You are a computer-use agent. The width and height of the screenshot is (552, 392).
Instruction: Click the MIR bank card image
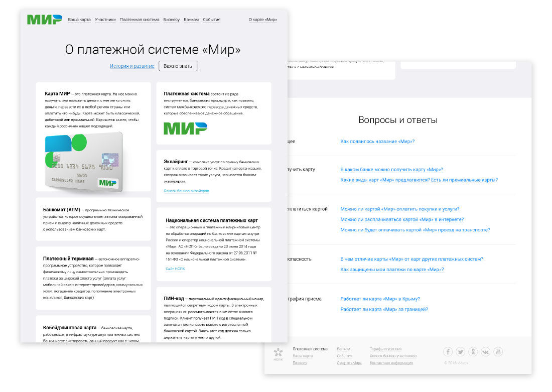pyautogui.click(x=83, y=161)
